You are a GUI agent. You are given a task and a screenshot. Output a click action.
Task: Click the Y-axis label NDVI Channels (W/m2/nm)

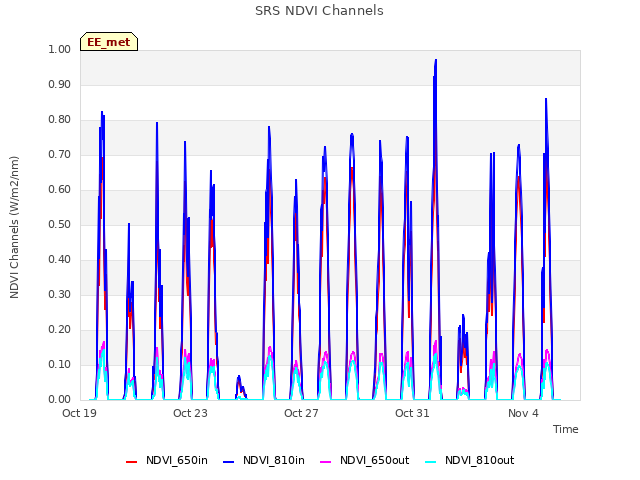(14, 227)
